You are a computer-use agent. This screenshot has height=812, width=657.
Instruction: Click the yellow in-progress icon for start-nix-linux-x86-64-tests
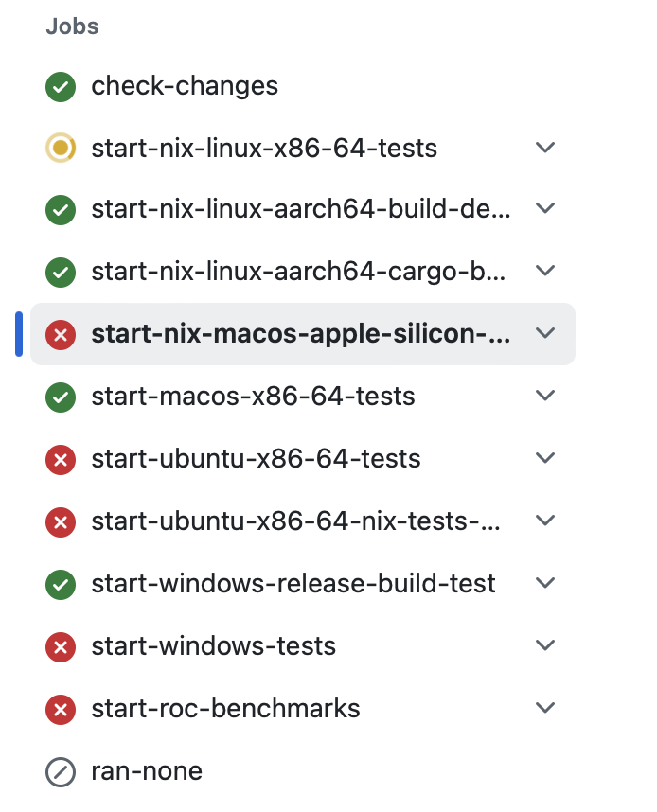point(61,148)
